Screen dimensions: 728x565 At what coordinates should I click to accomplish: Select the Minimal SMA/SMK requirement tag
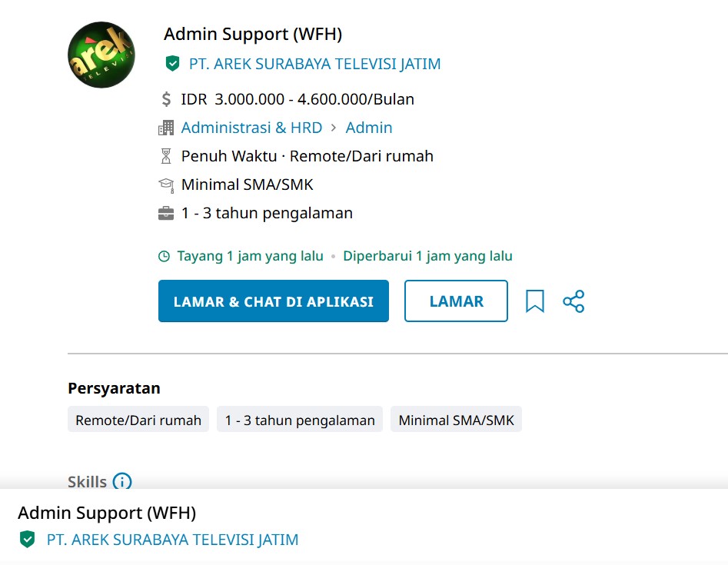pyautogui.click(x=456, y=419)
